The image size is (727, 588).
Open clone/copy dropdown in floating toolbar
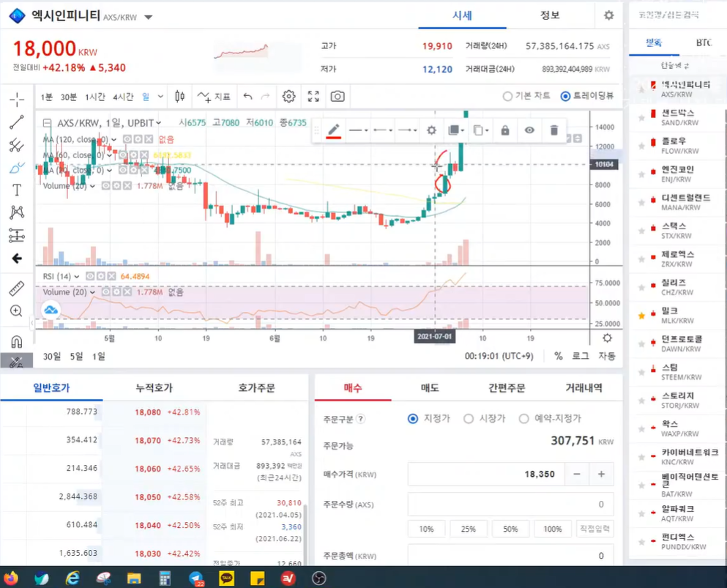(x=481, y=130)
